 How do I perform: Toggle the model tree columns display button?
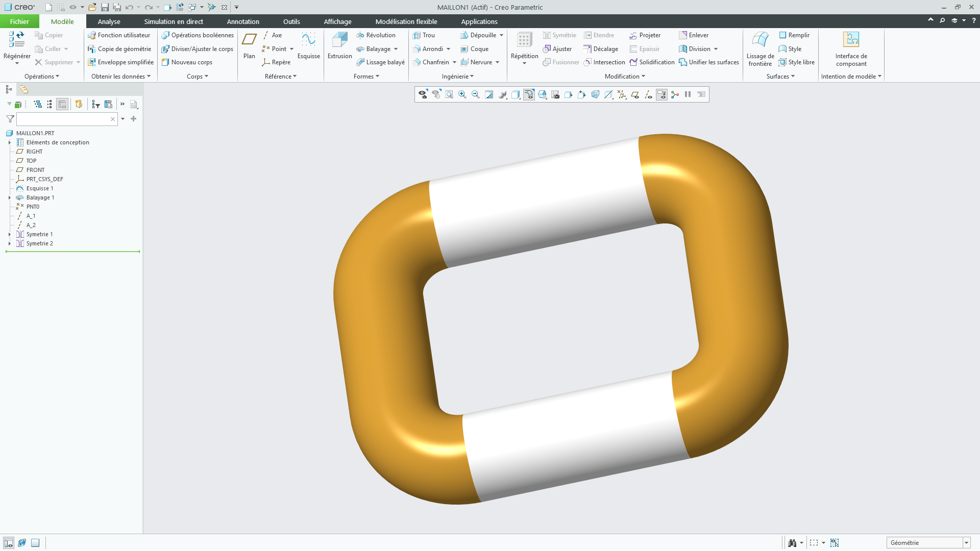[62, 104]
